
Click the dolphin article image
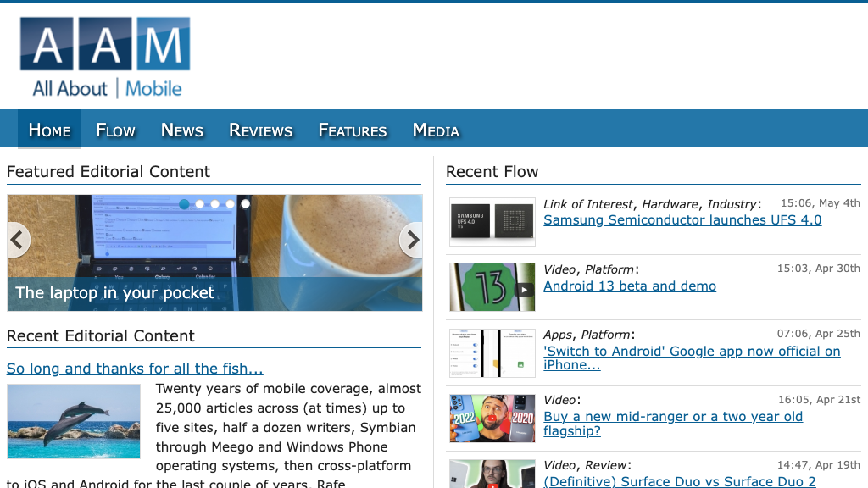[74, 422]
